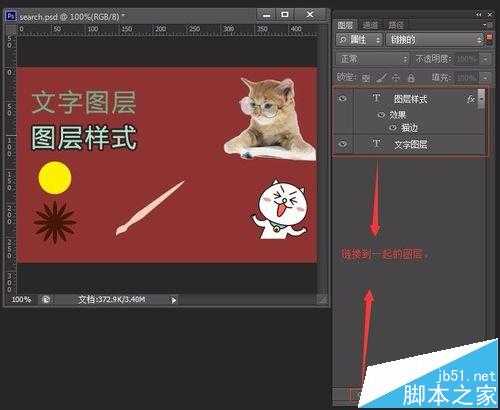Click the lock position icon
The image size is (500, 410).
(x=396, y=78)
